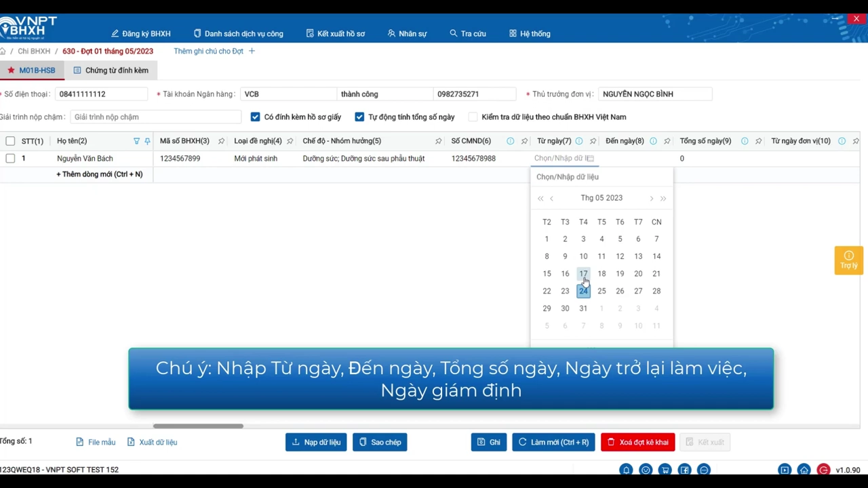This screenshot has width=868, height=488.
Task: Click the smiley feedback icon in status bar
Action: [646, 470]
